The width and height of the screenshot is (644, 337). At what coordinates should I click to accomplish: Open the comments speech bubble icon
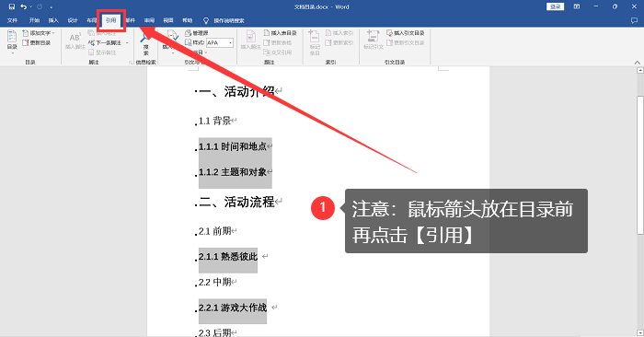click(634, 20)
